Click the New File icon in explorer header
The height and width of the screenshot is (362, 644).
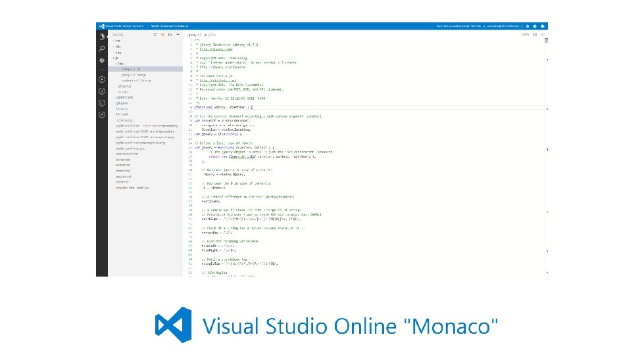pos(155,35)
